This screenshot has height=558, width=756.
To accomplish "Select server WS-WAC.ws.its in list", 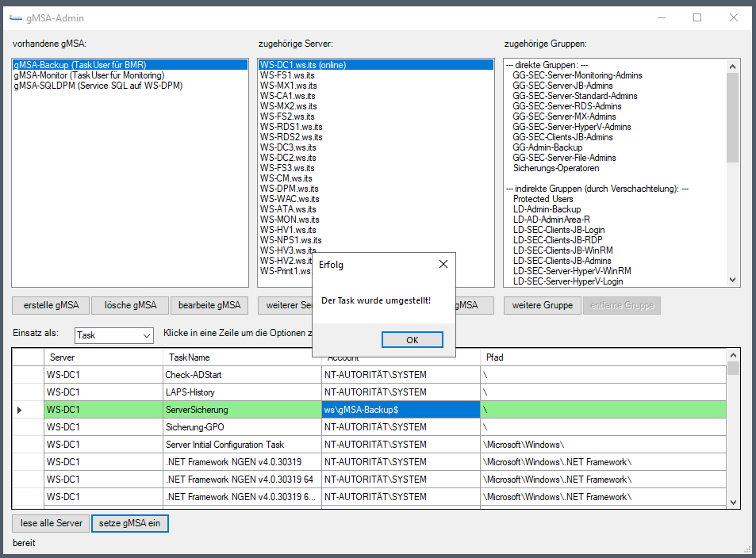I will (x=376, y=198).
